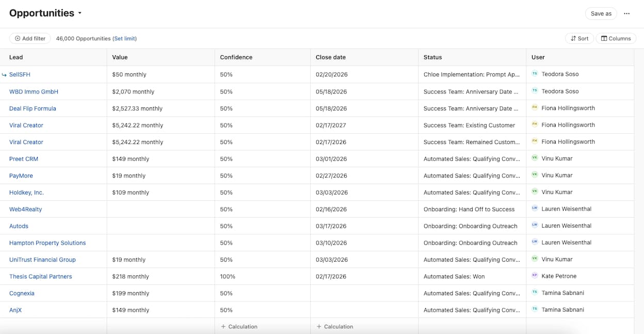
Task: Open the Preet CRM lead
Action: [x=24, y=159]
